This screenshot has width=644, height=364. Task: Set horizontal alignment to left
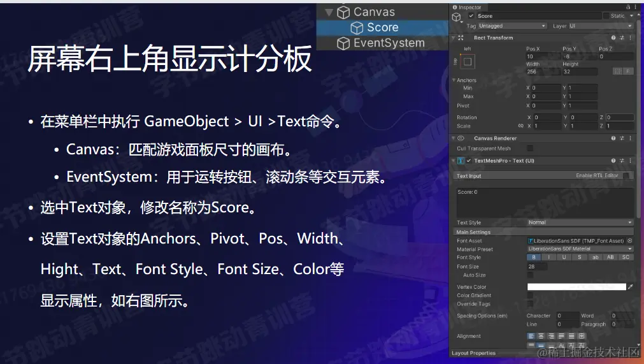tap(531, 336)
